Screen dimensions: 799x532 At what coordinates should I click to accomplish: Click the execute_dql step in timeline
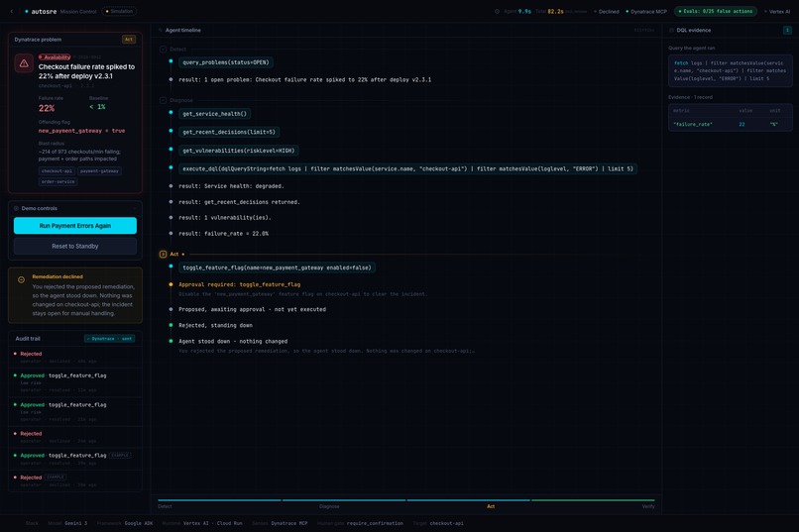point(407,169)
